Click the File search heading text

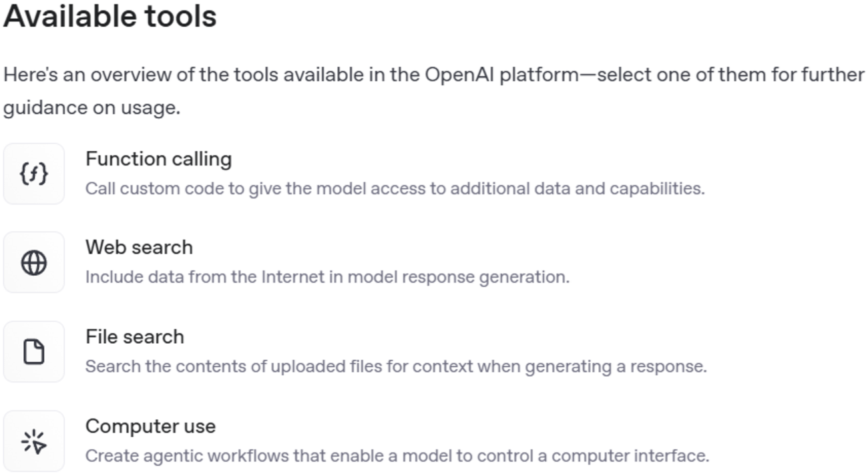click(x=134, y=337)
